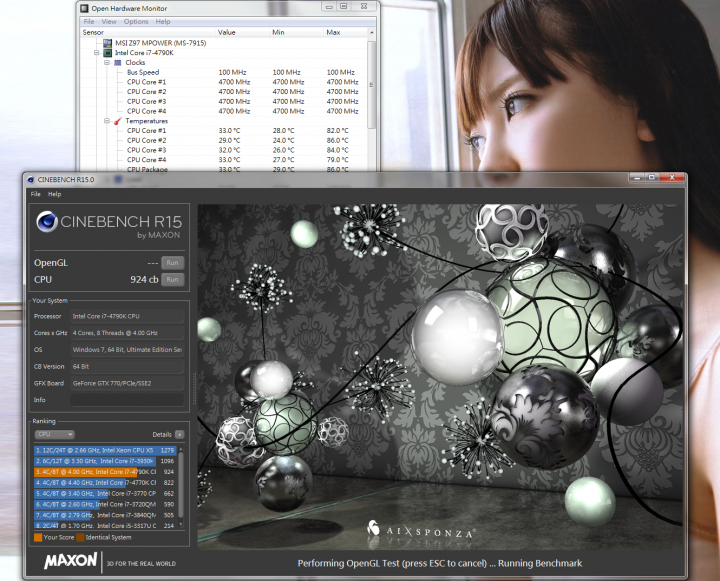Select ranking entry 4 Core i7-4770K 822
Viewport: 720px width, 581px height.
pyautogui.click(x=105, y=482)
